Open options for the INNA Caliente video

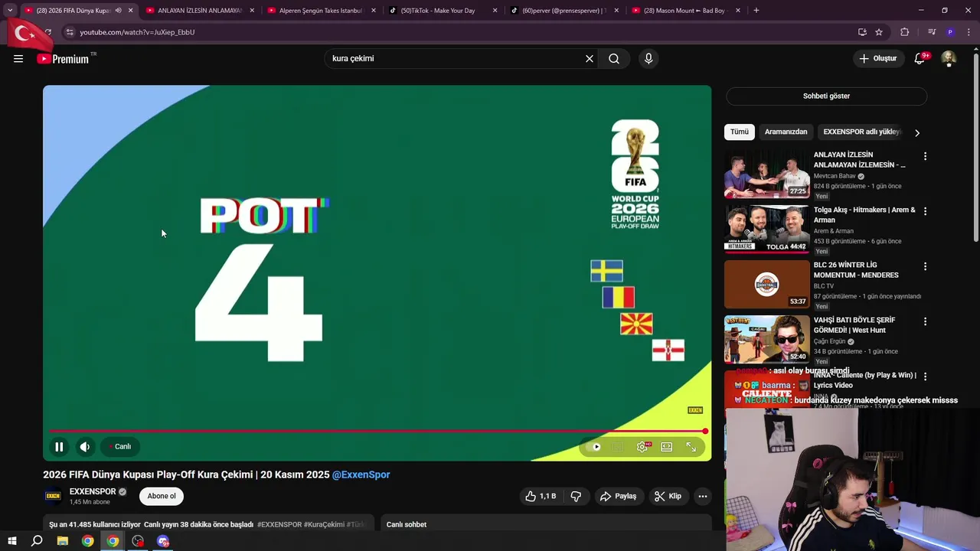[925, 377]
